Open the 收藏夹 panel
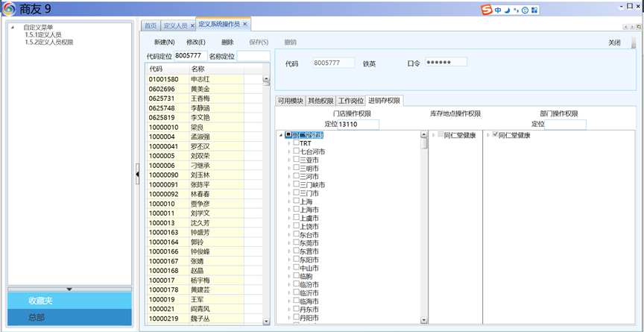644x332 pixels. pos(70,301)
